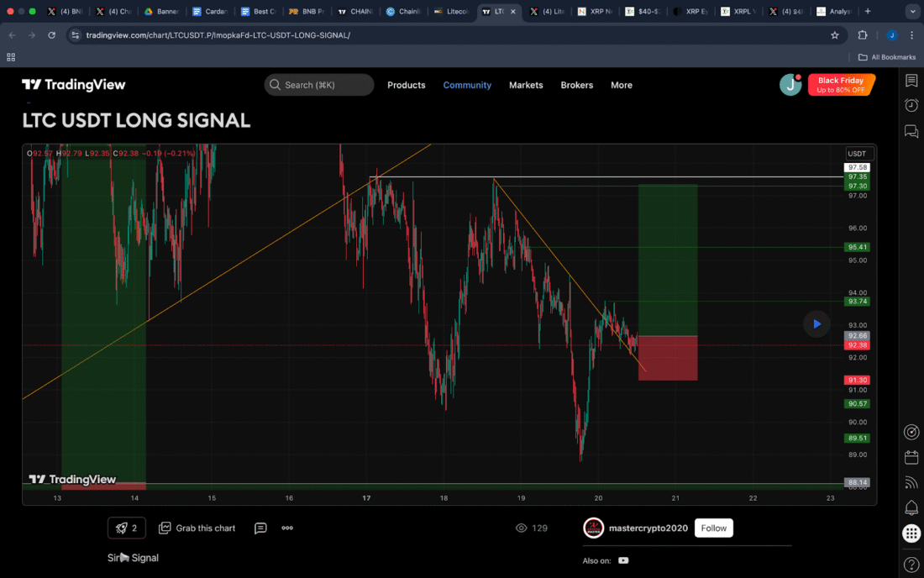Image resolution: width=924 pixels, height=578 pixels.
Task: Open the three-dot more options menu
Action: 287,528
